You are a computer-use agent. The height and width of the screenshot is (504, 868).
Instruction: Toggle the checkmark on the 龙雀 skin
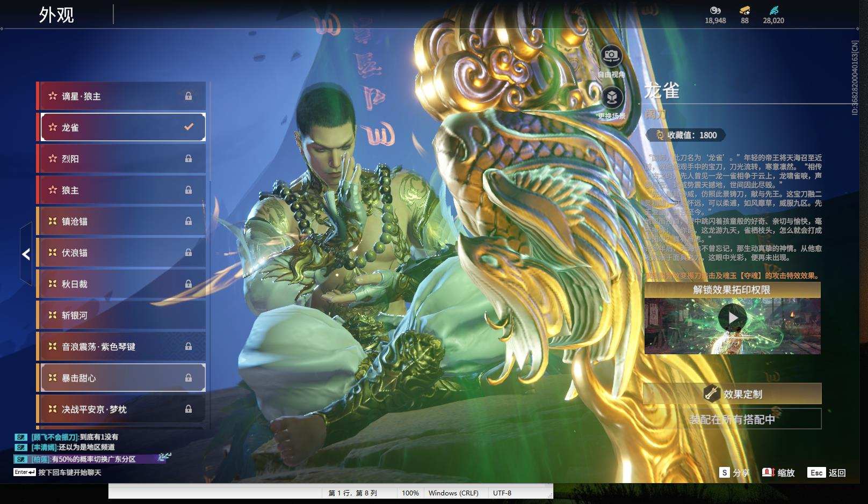tap(189, 127)
